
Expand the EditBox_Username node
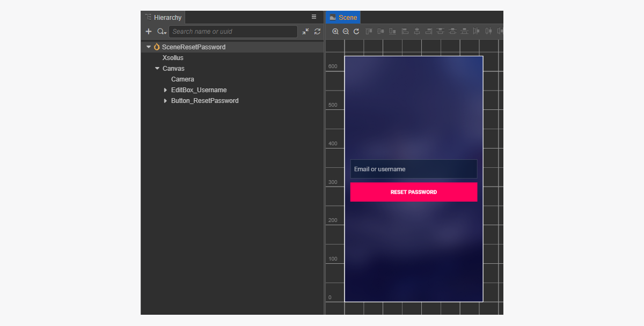click(166, 90)
